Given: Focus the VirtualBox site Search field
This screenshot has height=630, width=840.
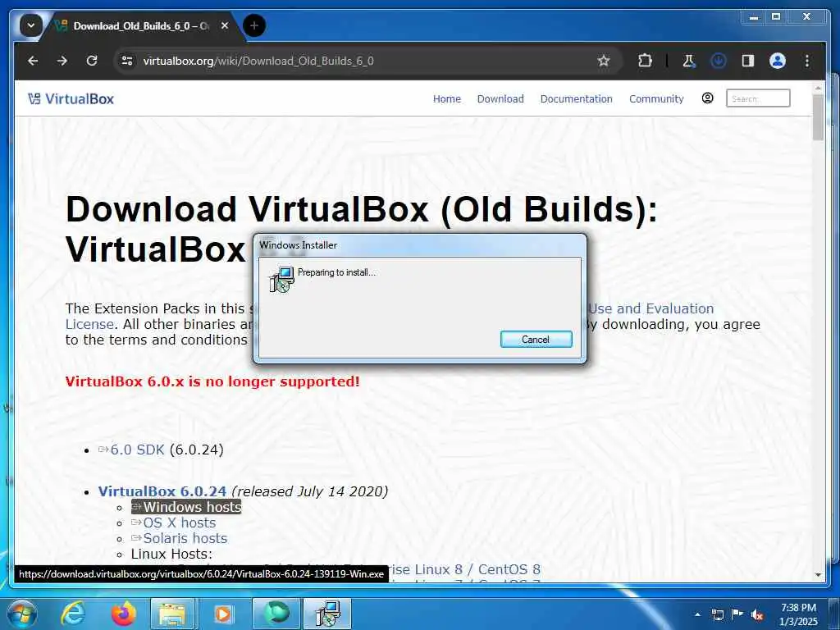Looking at the screenshot, I should [757, 98].
